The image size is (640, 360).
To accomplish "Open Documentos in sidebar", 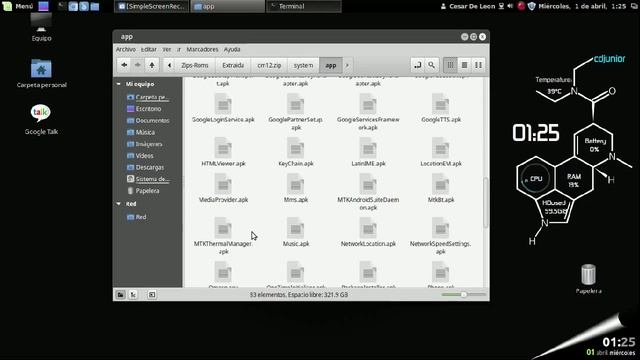I will [x=148, y=121].
